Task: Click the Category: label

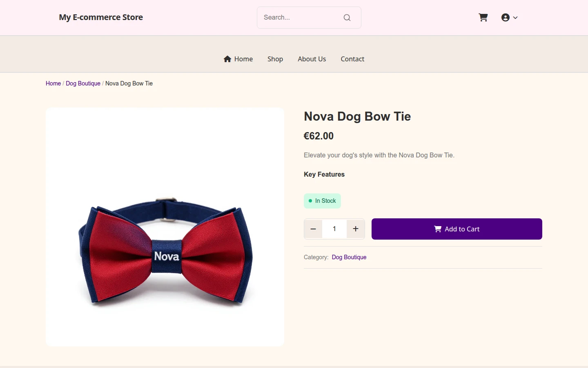Action: 316,257
